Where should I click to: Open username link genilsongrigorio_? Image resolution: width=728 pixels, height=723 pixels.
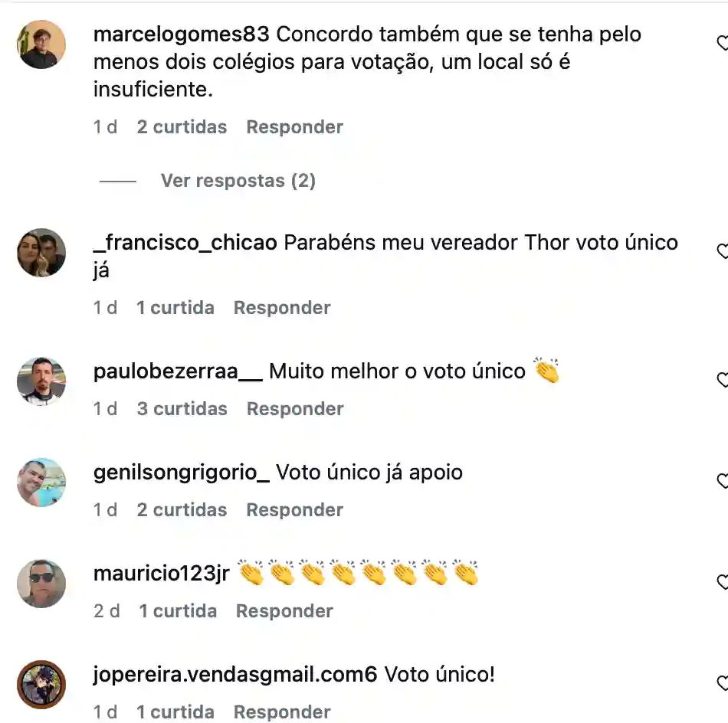tap(182, 473)
